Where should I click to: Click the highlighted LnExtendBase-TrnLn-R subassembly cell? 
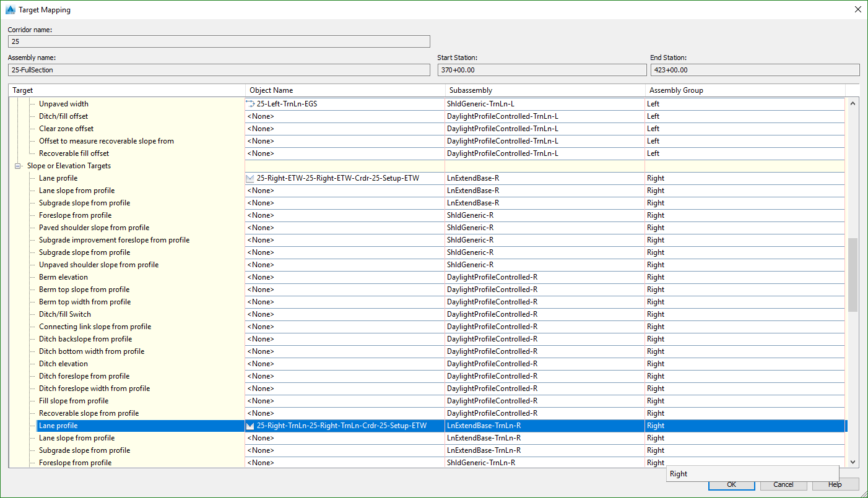pyautogui.click(x=545, y=426)
